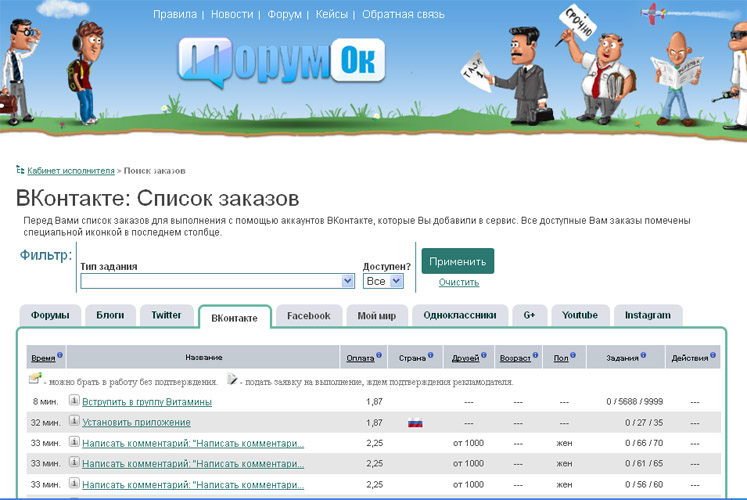Open the Twitter tab

coord(166,315)
